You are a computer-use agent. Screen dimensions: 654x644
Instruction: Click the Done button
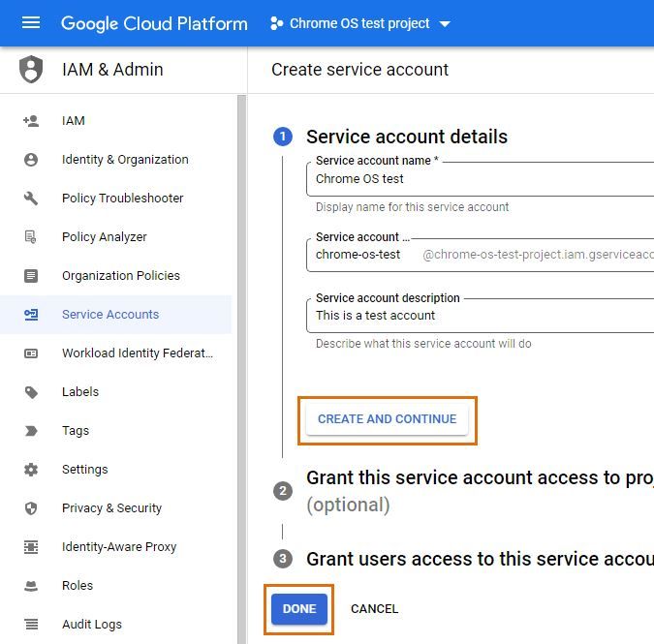[x=299, y=609]
